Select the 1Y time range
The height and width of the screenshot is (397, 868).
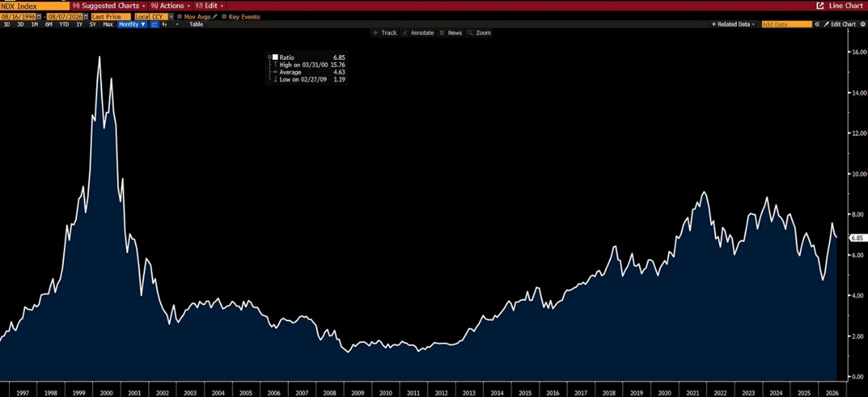pyautogui.click(x=79, y=24)
